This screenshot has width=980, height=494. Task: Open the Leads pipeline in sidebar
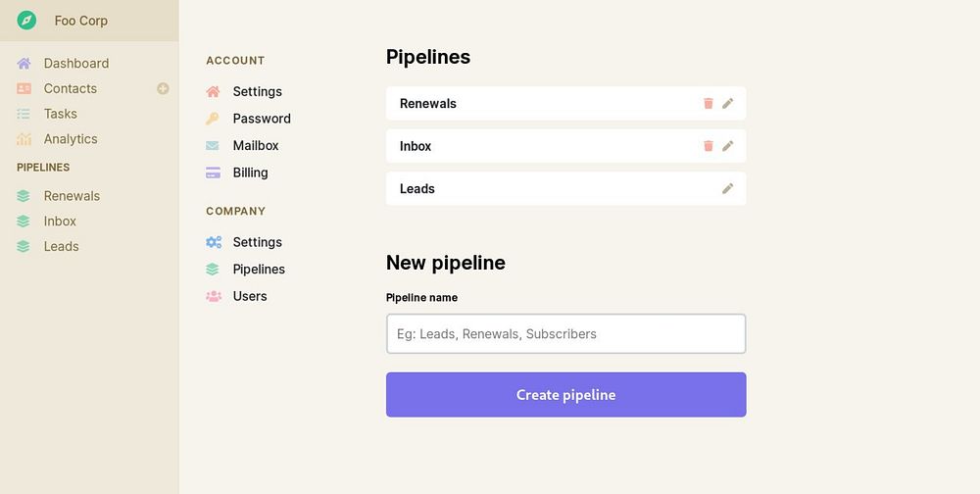(61, 246)
